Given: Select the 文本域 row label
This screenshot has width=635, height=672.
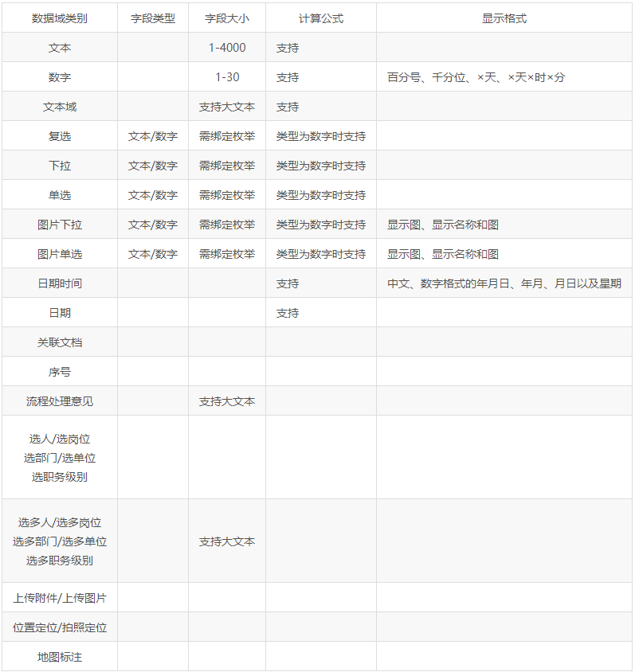Looking at the screenshot, I should coord(60,107).
